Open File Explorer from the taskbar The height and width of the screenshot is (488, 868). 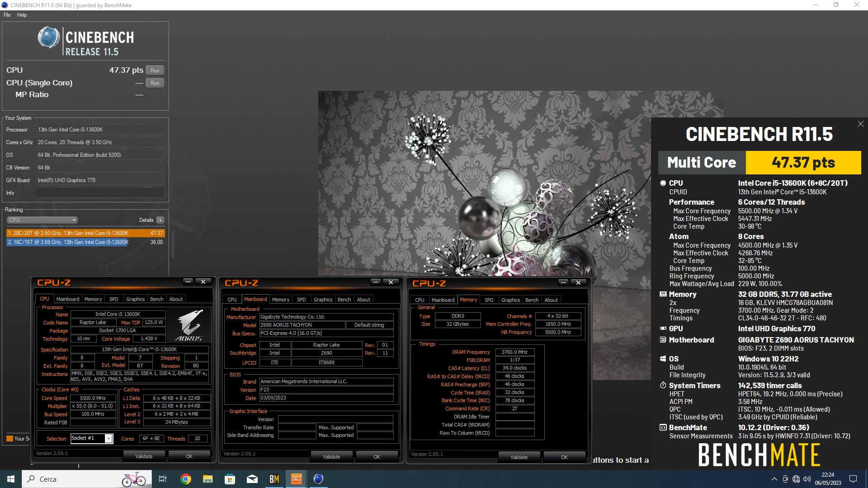208,479
